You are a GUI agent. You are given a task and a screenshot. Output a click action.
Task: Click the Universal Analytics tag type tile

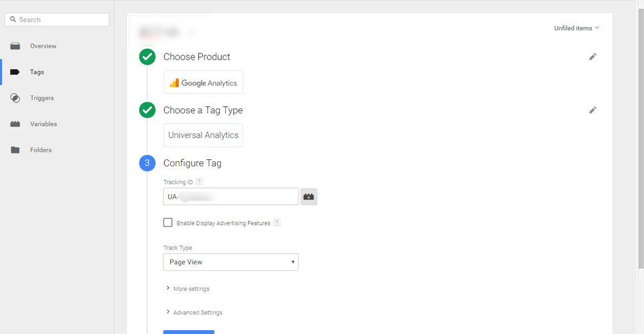[204, 135]
